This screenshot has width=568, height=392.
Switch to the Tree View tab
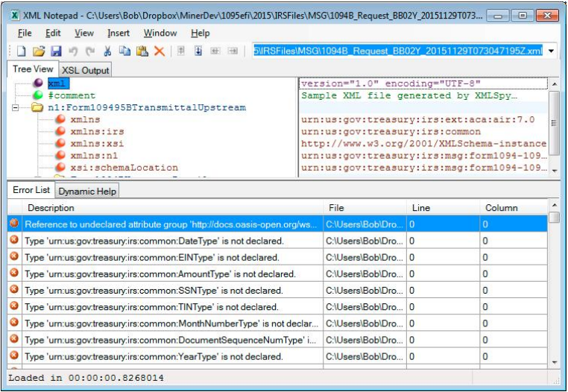point(33,69)
